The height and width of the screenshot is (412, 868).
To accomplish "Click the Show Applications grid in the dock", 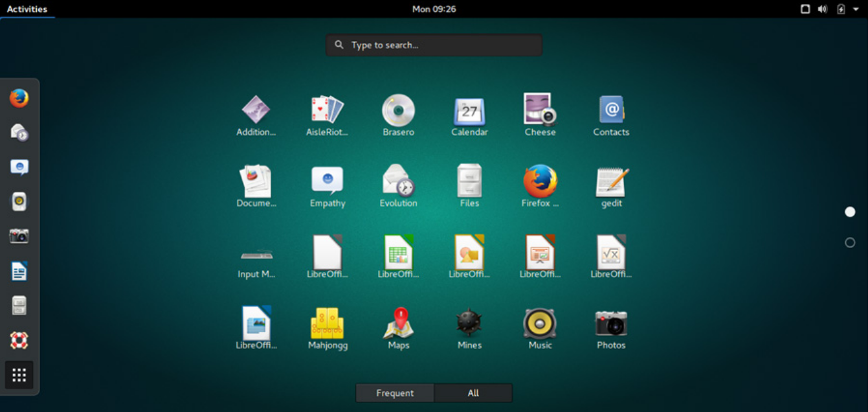I will [x=19, y=374].
